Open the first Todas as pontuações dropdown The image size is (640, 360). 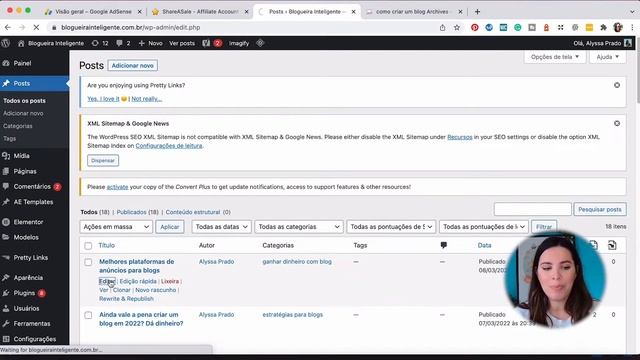(391, 227)
